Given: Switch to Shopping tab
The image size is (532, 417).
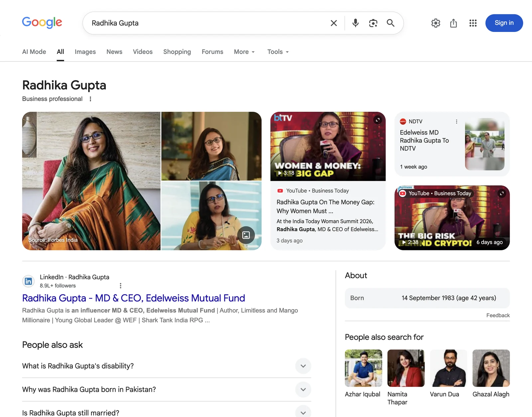Looking at the screenshot, I should click(x=177, y=52).
